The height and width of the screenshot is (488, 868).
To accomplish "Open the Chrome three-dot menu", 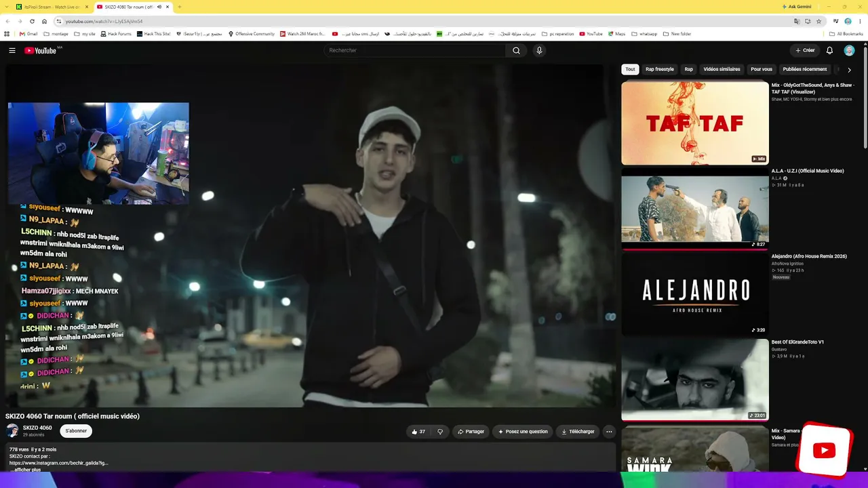I will point(859,21).
